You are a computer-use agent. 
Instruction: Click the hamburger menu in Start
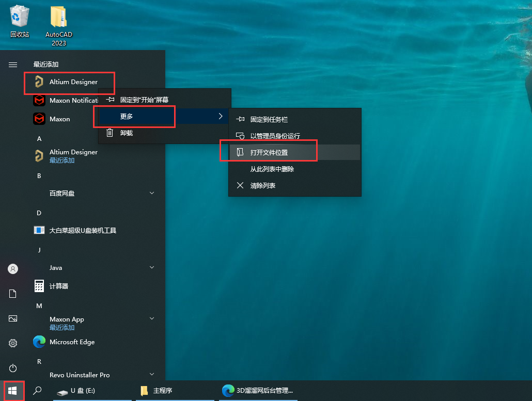(13, 65)
